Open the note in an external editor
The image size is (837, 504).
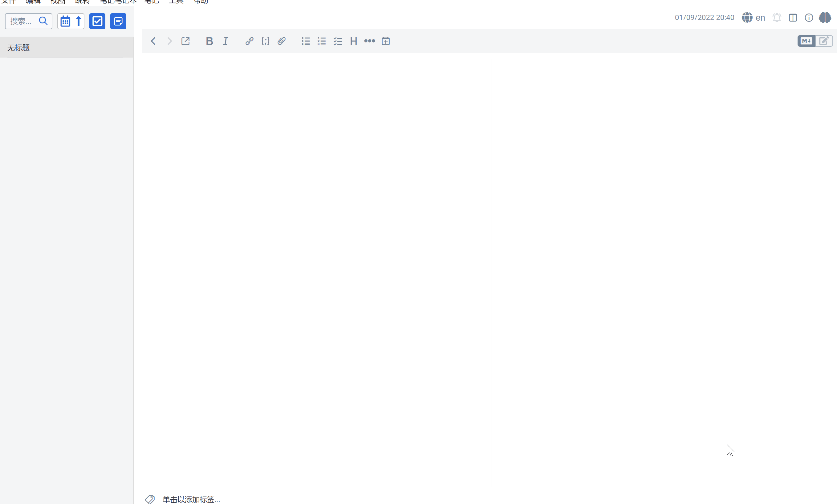coord(185,41)
